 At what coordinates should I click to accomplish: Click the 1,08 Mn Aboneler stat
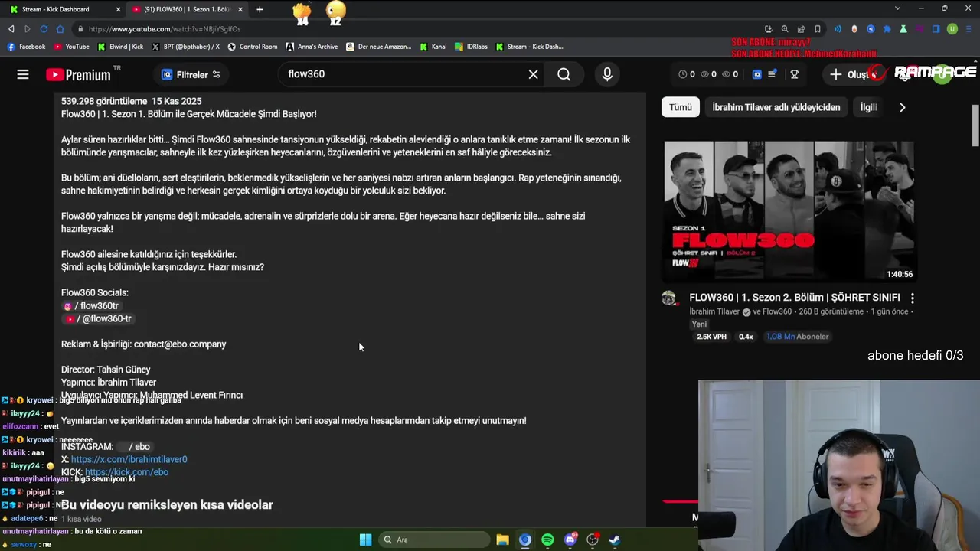click(x=797, y=336)
